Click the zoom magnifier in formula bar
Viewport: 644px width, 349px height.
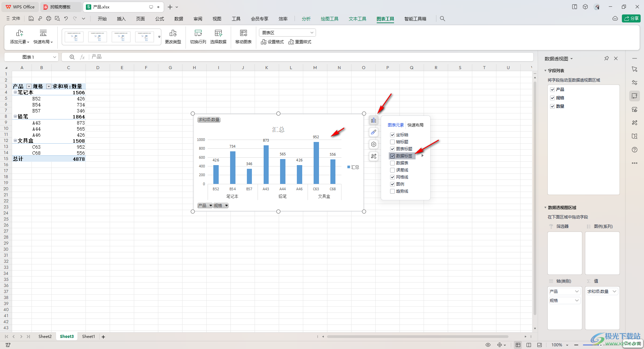(x=72, y=57)
